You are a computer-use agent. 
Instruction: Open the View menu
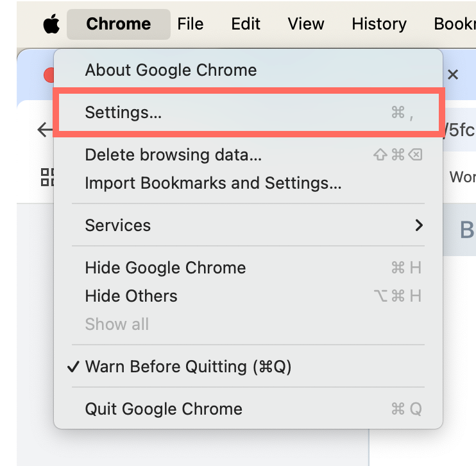[x=306, y=24]
